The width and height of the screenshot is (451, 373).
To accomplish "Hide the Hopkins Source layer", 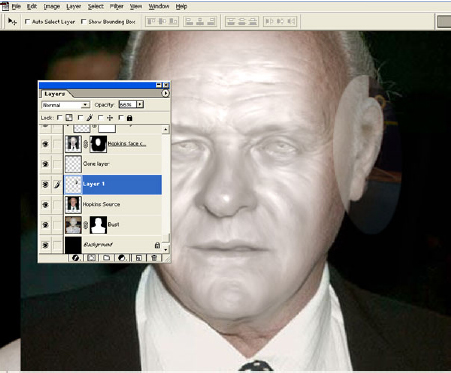I will tap(45, 204).
